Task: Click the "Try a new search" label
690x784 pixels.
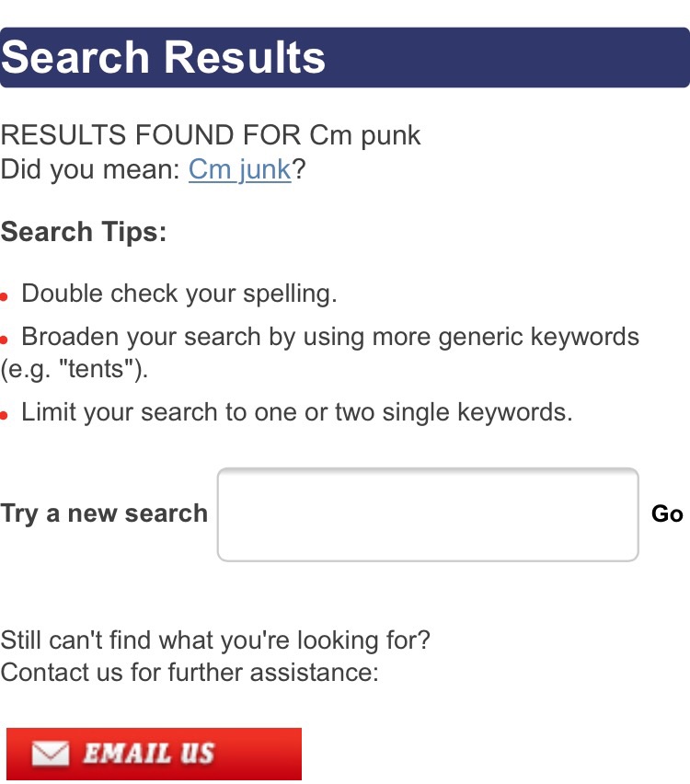Action: 104,513
